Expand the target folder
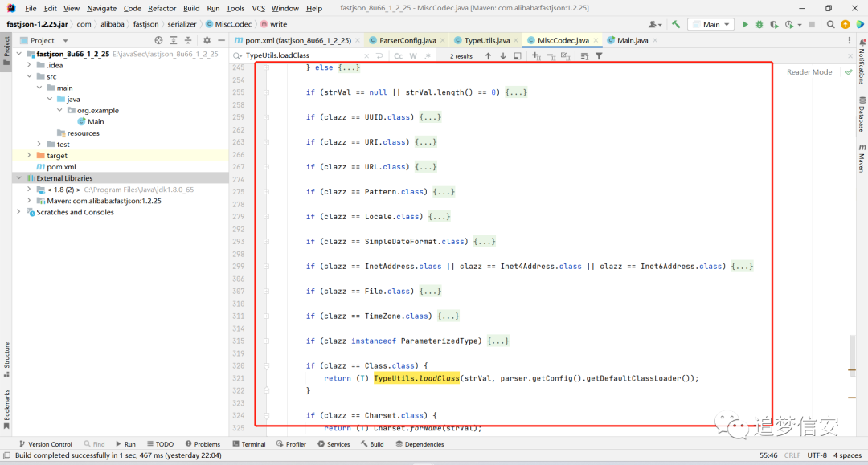The image size is (868, 465). click(29, 155)
